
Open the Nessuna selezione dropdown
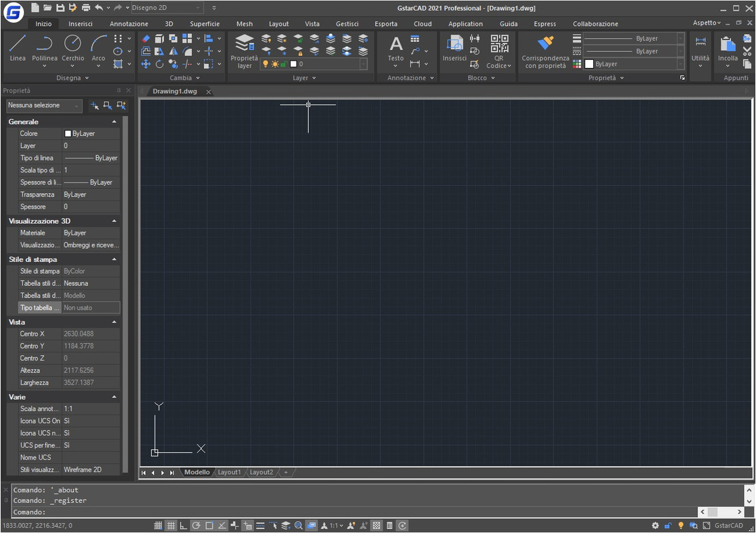pos(44,105)
